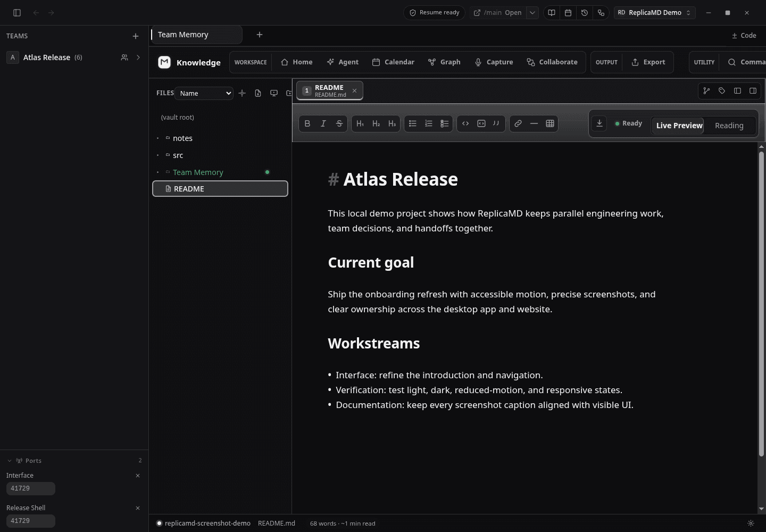The image size is (766, 532).
Task: Open the Agent view
Action: click(x=343, y=62)
